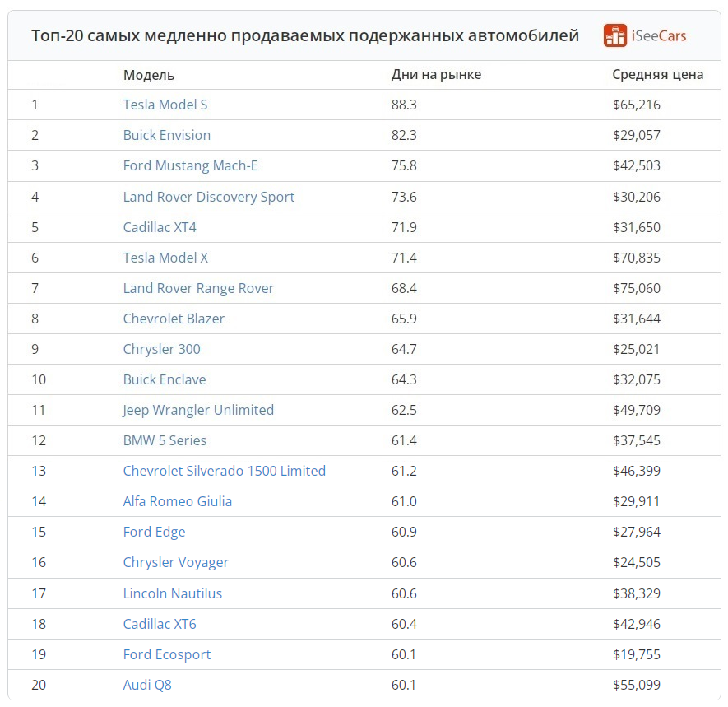This screenshot has height=707, width=728.
Task: Open the Chevrolet Blazer link
Action: tap(174, 319)
